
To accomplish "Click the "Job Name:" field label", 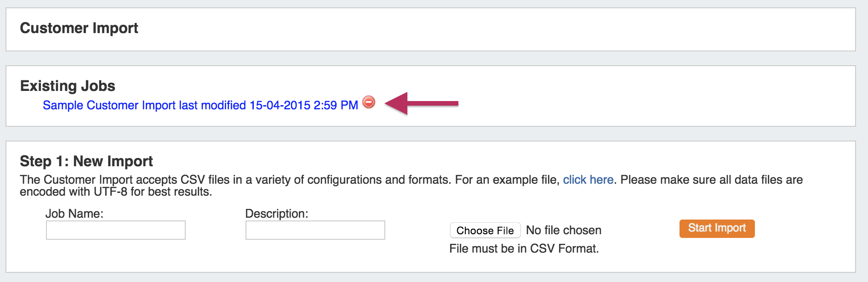I will (74, 214).
